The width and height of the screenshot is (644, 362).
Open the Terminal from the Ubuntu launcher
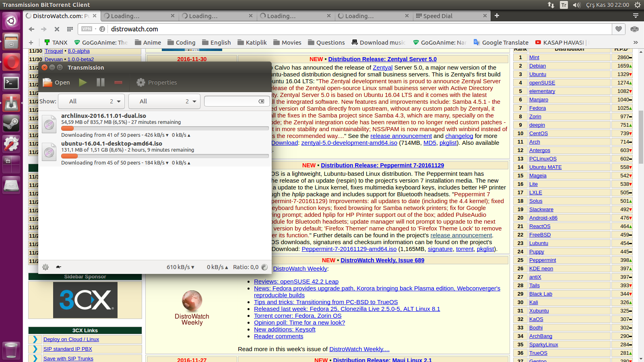click(x=11, y=83)
